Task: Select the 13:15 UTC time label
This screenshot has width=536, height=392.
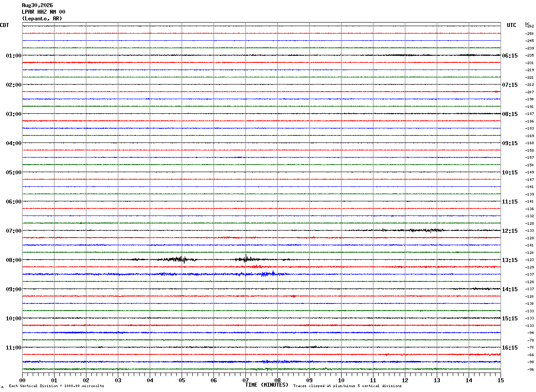Action: [x=509, y=260]
